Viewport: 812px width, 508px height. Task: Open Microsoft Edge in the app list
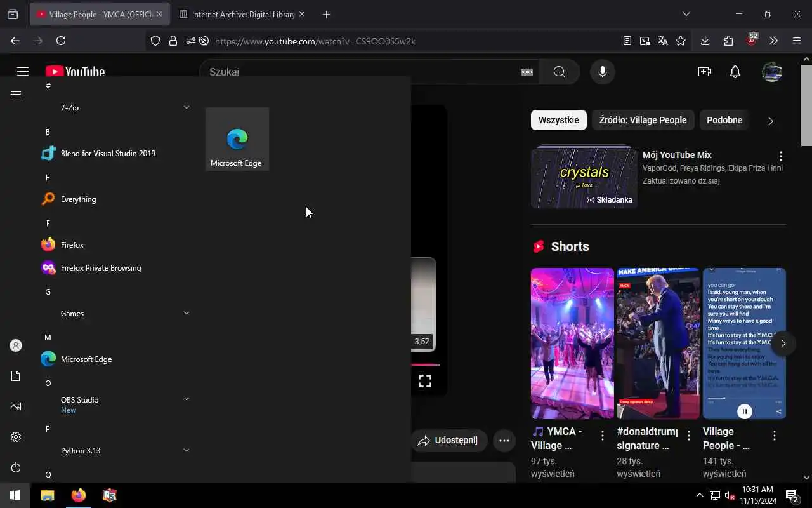tap(114, 359)
